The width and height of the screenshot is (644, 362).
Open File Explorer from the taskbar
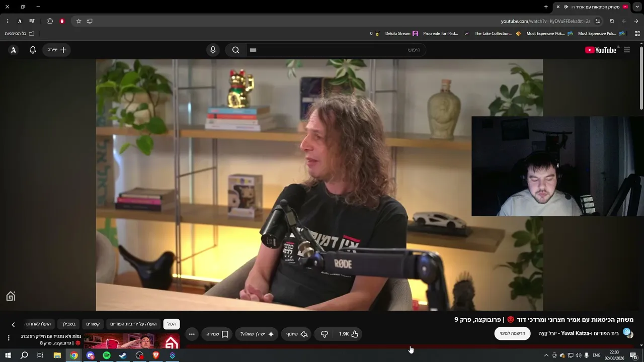(x=57, y=355)
